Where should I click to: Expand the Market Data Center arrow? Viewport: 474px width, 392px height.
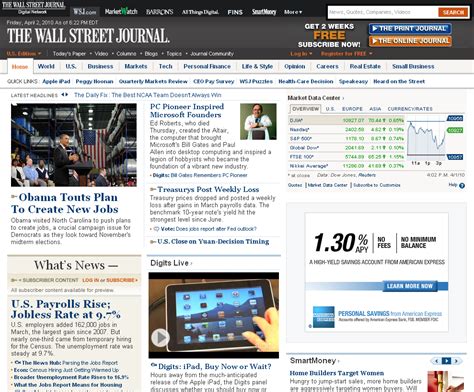[343, 98]
